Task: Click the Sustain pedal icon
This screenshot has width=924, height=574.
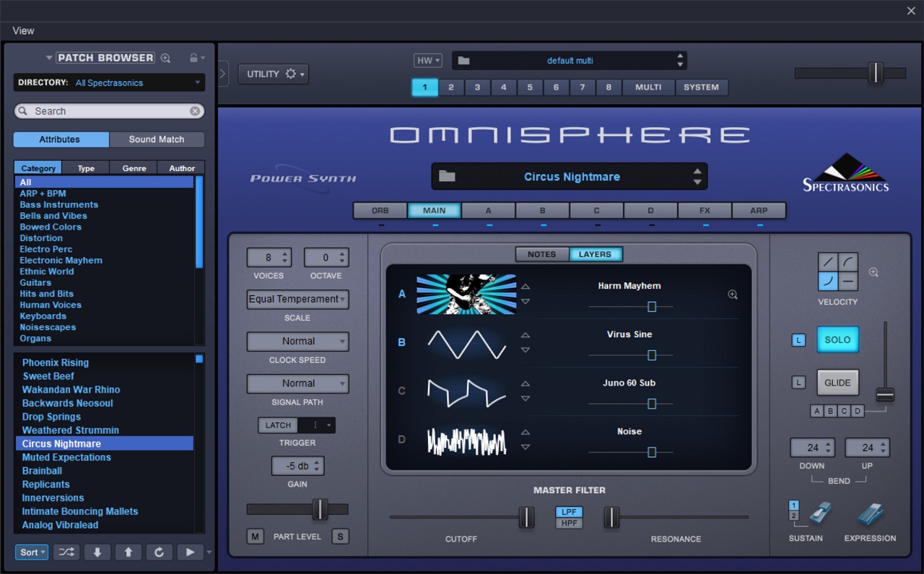Action: click(x=819, y=514)
